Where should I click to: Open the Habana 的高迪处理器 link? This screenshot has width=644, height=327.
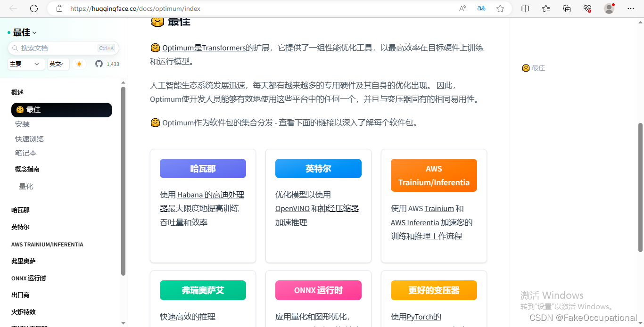pyautogui.click(x=211, y=195)
